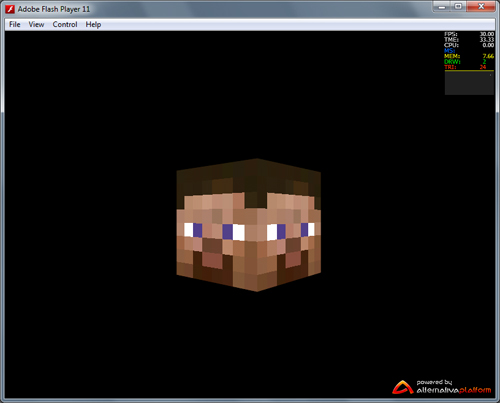Screen dimensions: 500x403
Task: Click the CPU value '0.00'
Action: [488, 45]
